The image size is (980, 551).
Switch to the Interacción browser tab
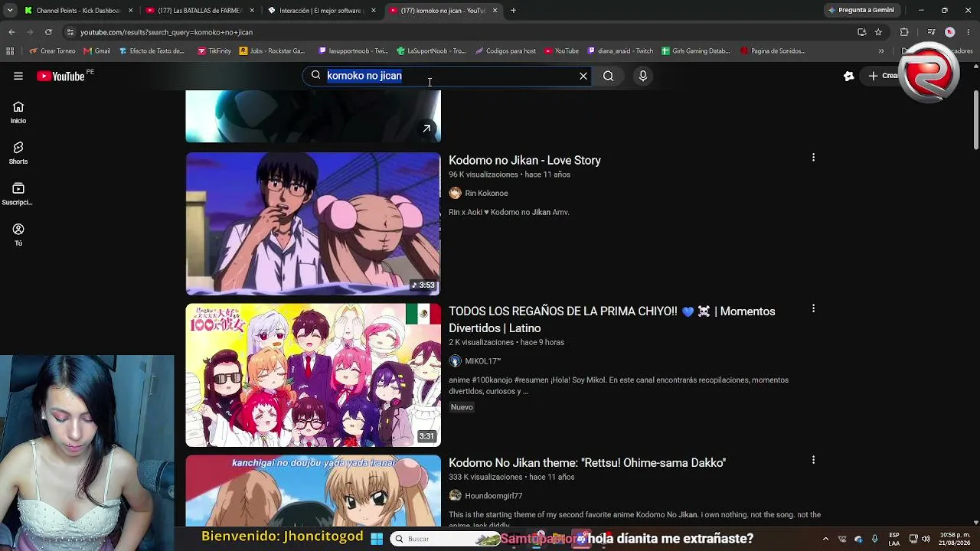pyautogui.click(x=320, y=11)
